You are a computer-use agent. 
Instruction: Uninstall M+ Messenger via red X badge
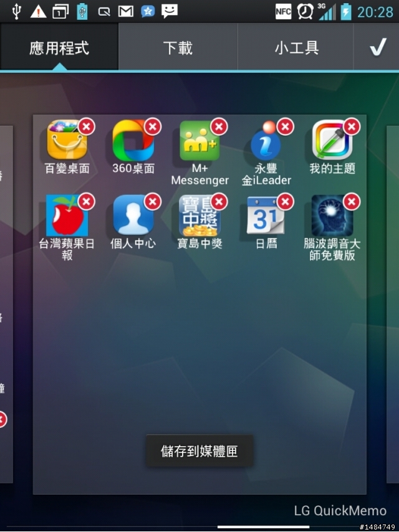[x=219, y=126]
